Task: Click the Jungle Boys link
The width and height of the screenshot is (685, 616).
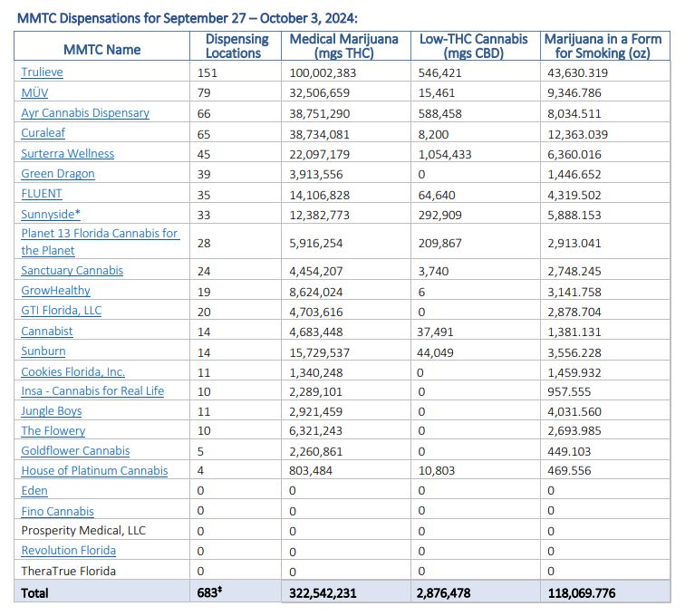Action: point(52,411)
